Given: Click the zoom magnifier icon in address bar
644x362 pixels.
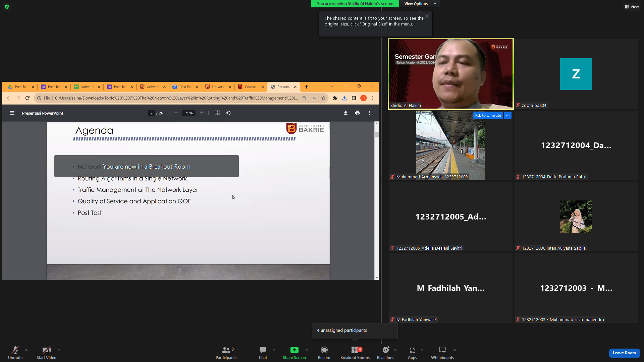Looking at the screenshot, I should pos(304,98).
